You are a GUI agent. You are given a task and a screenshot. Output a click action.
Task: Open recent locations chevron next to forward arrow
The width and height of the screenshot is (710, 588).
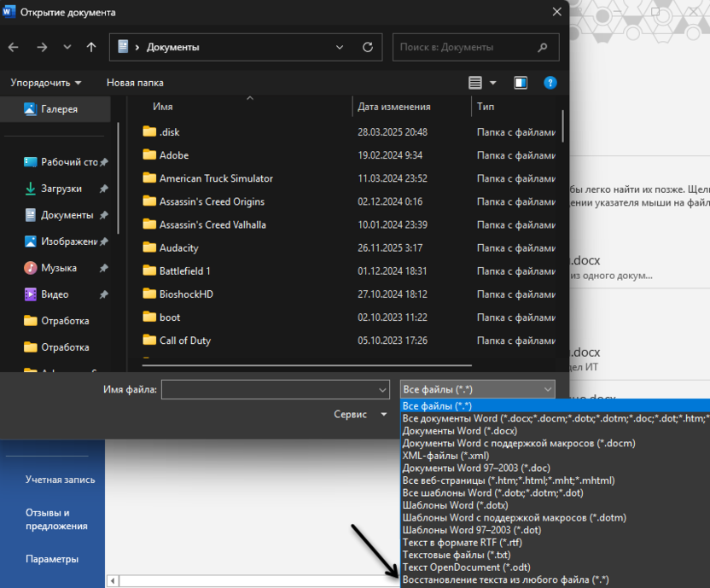pyautogui.click(x=67, y=47)
